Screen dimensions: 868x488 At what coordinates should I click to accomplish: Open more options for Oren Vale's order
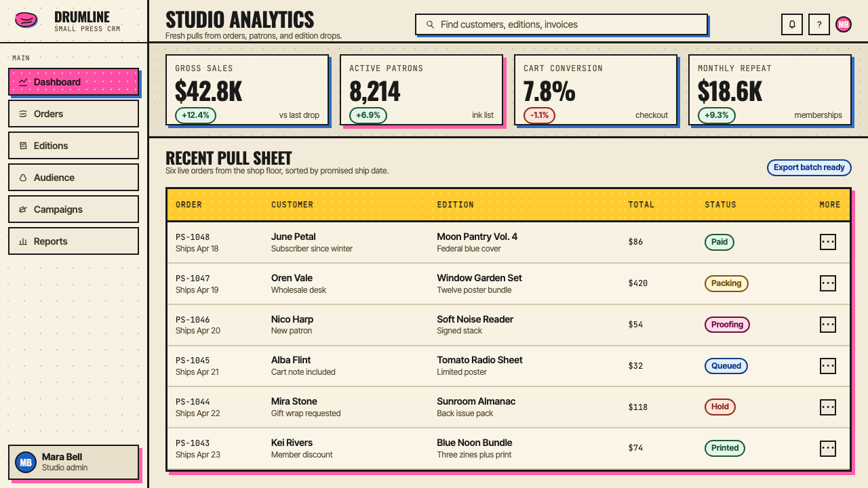828,283
